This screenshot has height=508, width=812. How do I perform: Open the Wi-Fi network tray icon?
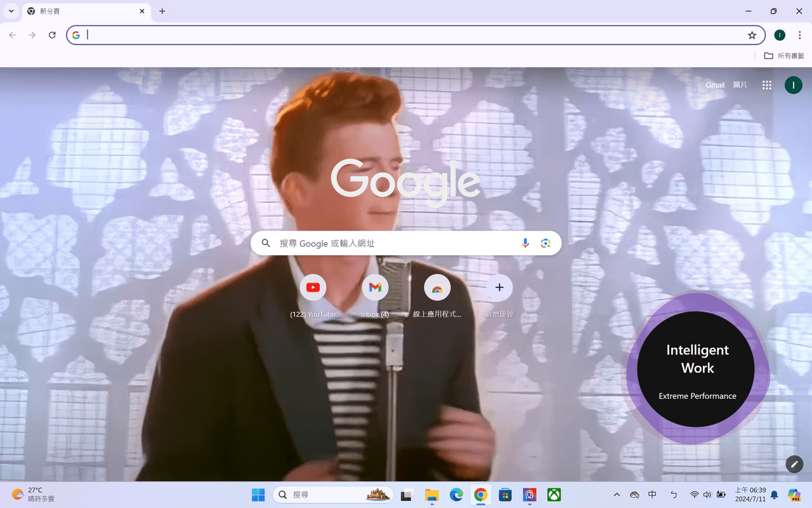coord(695,495)
